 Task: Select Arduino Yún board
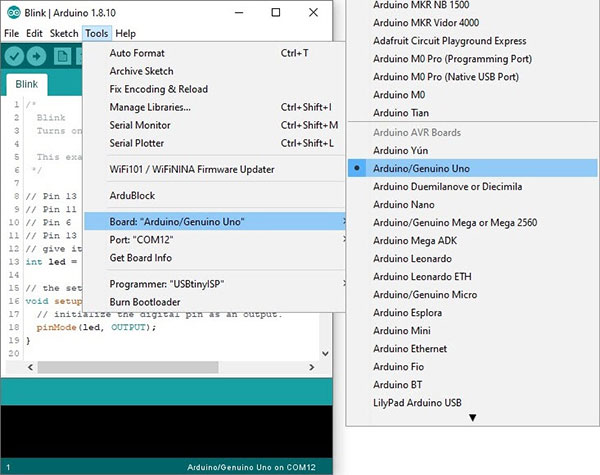tap(473, 150)
